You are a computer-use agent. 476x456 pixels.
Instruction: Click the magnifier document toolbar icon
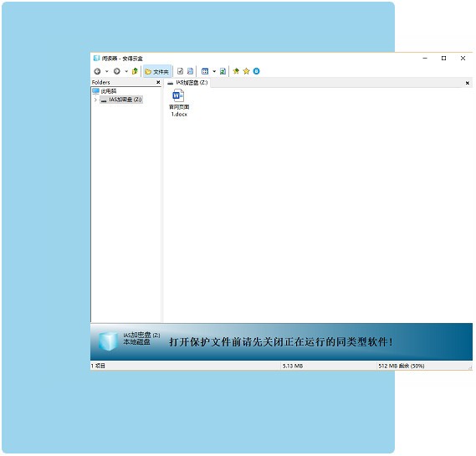[190, 71]
